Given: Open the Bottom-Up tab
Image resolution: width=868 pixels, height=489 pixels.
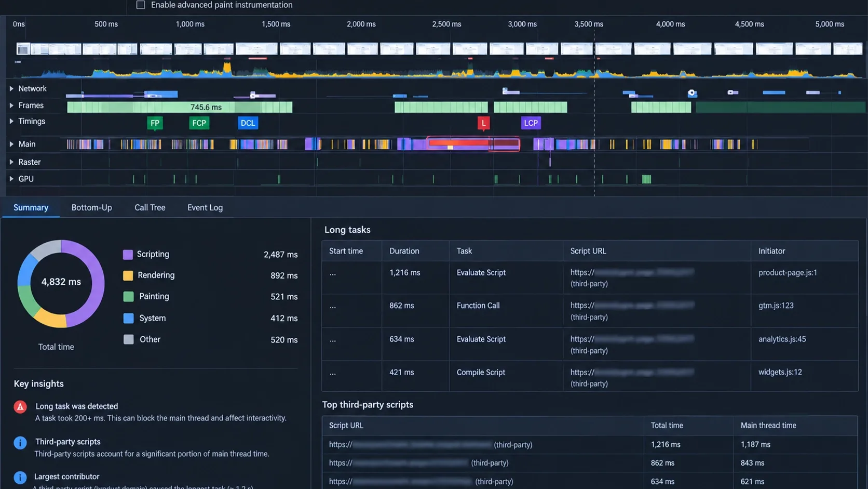Looking at the screenshot, I should coord(91,207).
